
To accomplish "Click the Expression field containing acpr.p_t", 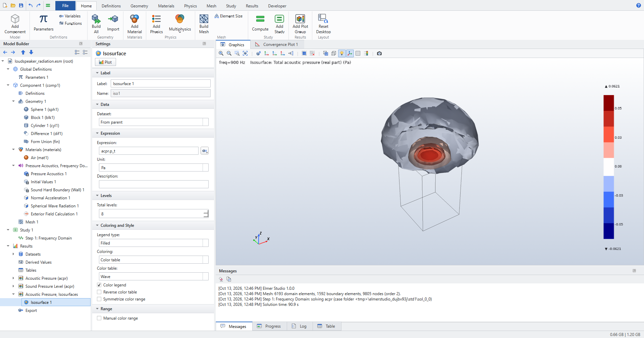I will point(149,151).
